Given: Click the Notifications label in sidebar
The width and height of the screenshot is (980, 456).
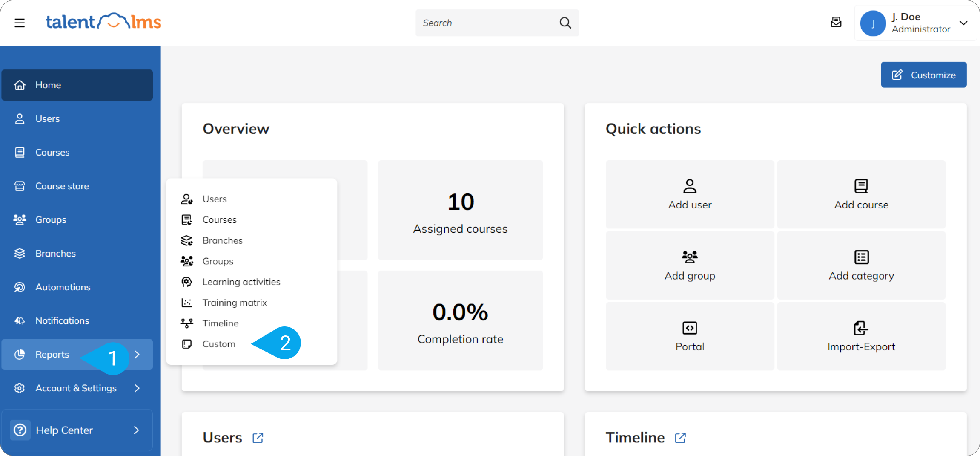Looking at the screenshot, I should (62, 321).
